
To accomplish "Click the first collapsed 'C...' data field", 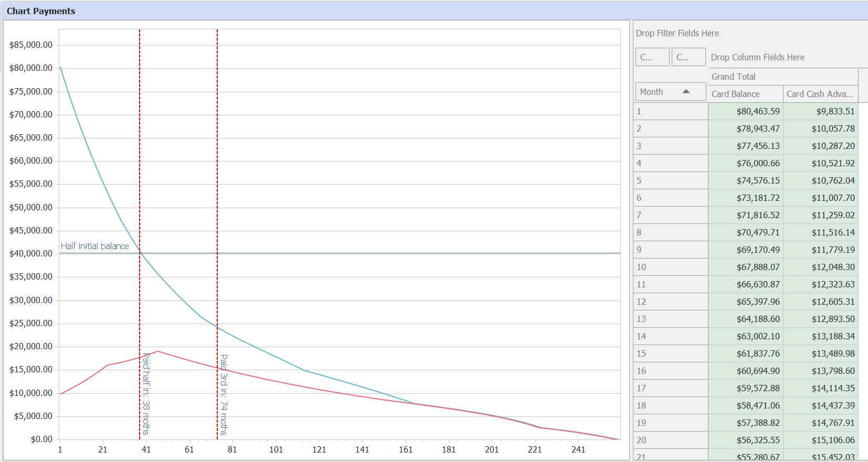I will pyautogui.click(x=652, y=57).
